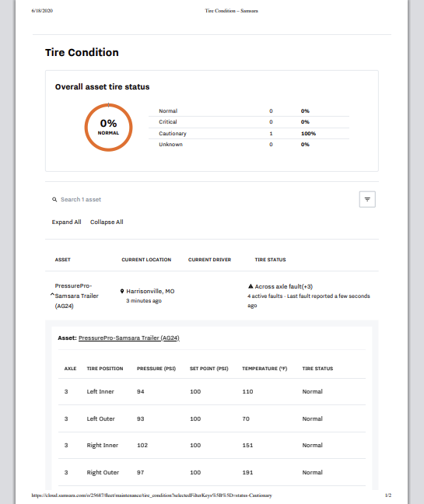The height and width of the screenshot is (504, 424).
Task: Click the location pin icon by Harrisonville
Action: [122, 291]
